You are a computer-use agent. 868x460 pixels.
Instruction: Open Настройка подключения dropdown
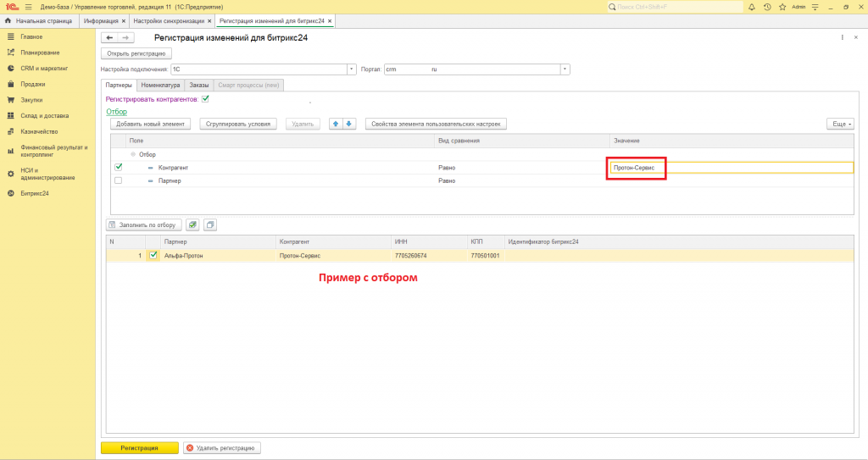351,69
